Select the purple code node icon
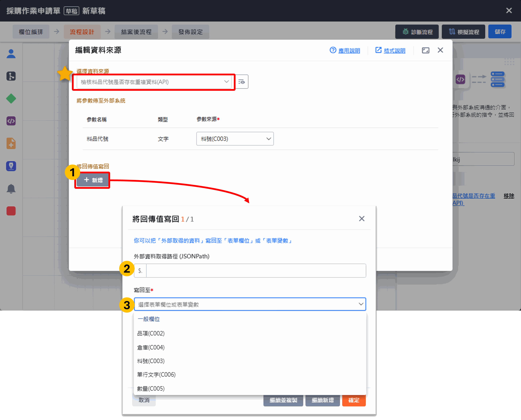The image size is (521, 420). 11,121
